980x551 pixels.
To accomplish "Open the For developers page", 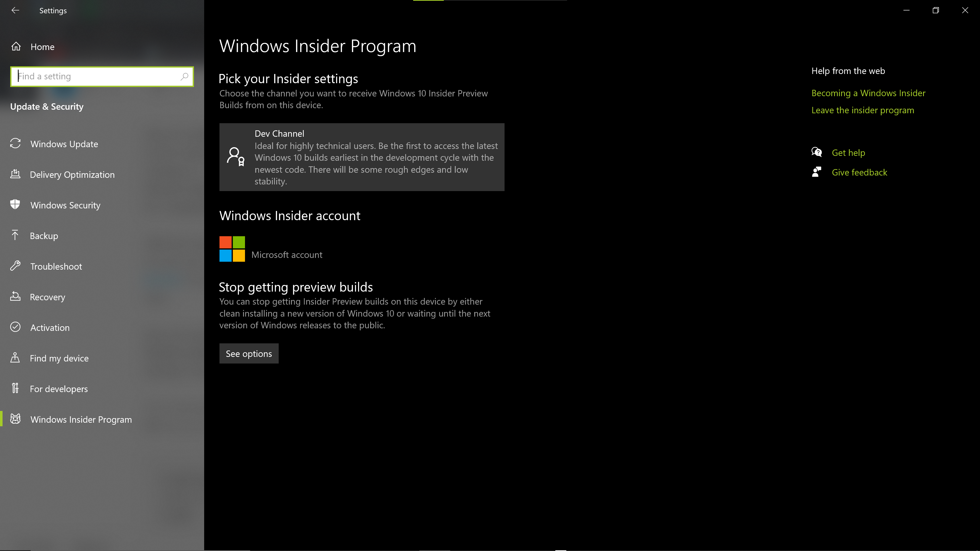I will click(59, 389).
